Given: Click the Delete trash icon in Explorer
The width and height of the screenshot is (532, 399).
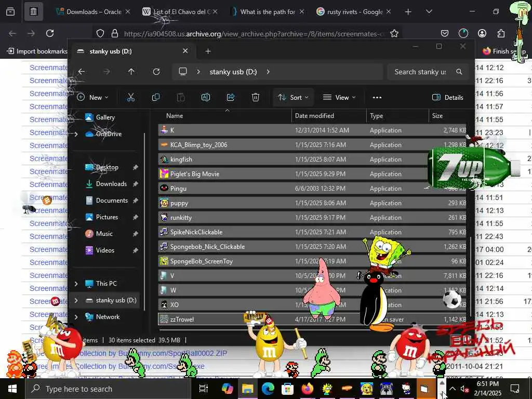Looking at the screenshot, I should point(256,98).
